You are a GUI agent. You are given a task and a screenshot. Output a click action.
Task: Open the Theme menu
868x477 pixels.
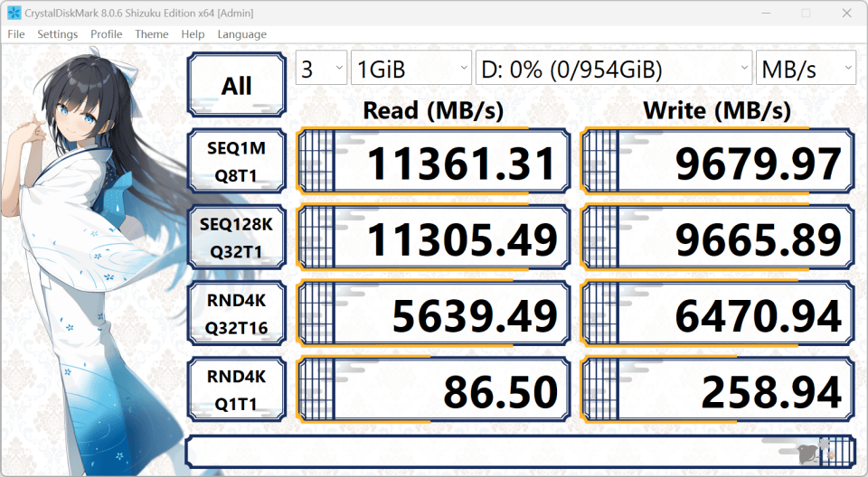[x=151, y=34]
